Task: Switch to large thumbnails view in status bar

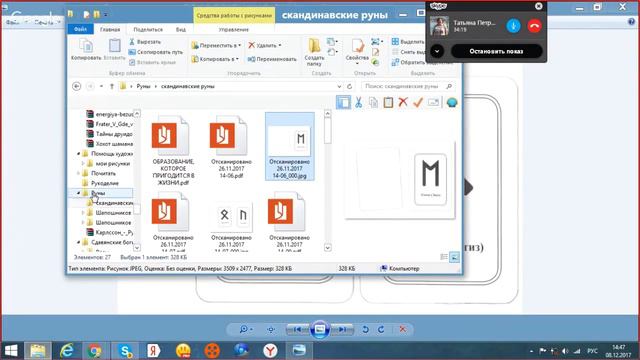Action: coord(454,257)
